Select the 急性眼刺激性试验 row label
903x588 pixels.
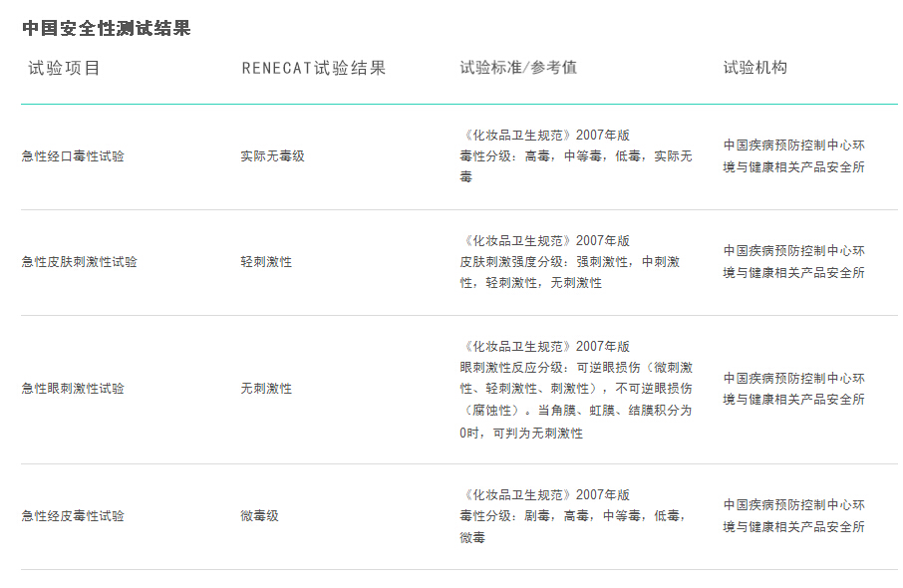74,389
